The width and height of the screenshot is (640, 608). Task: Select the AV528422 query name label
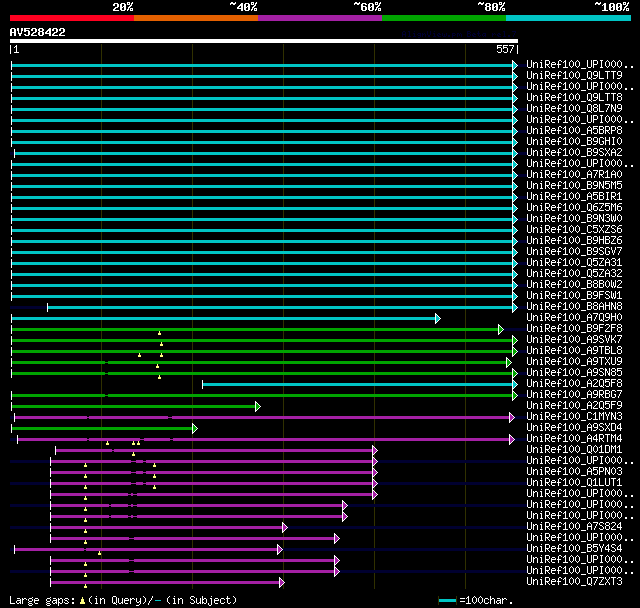(38, 32)
